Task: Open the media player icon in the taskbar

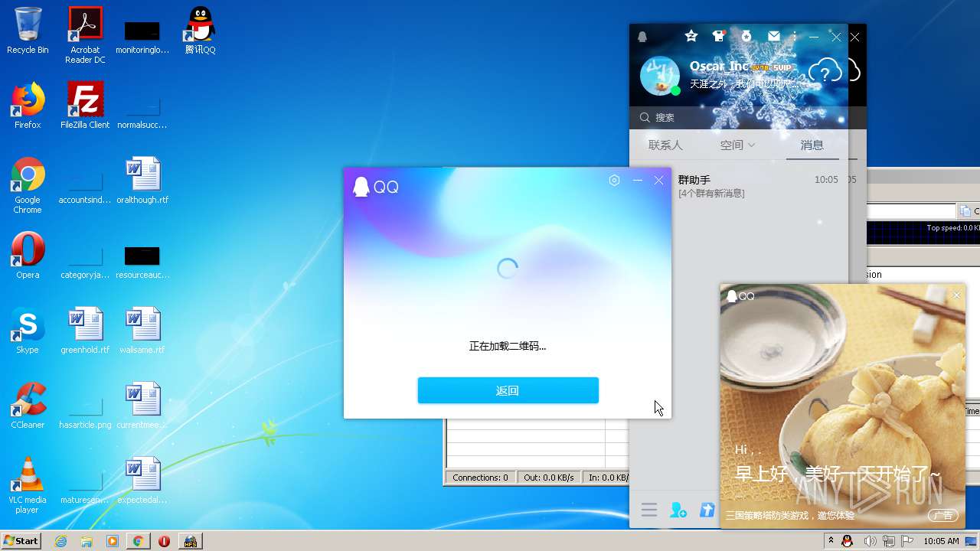Action: tap(113, 541)
